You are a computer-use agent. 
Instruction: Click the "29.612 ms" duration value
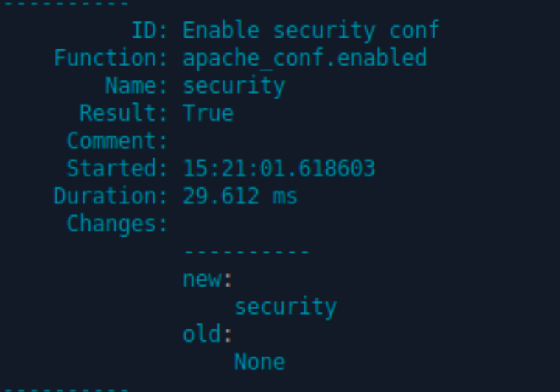(240, 196)
